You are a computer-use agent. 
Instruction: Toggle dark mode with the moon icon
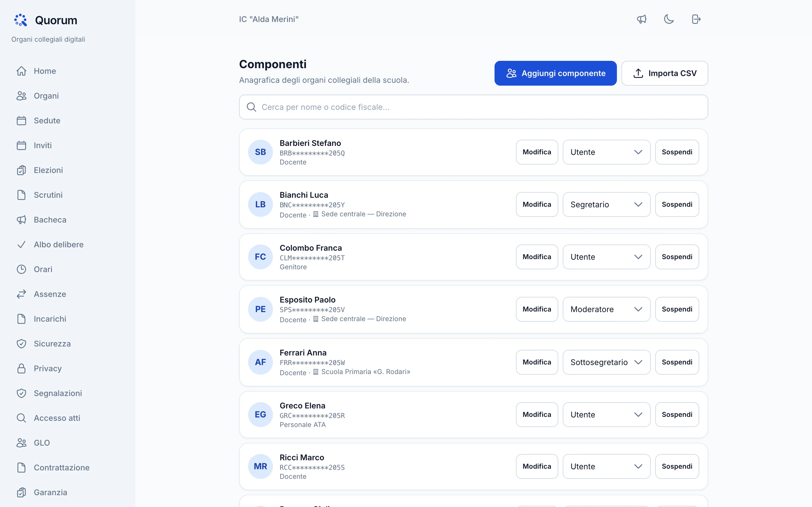(x=669, y=19)
